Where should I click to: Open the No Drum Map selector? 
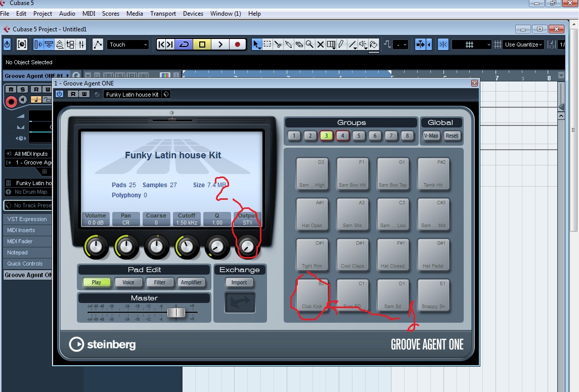(28, 192)
